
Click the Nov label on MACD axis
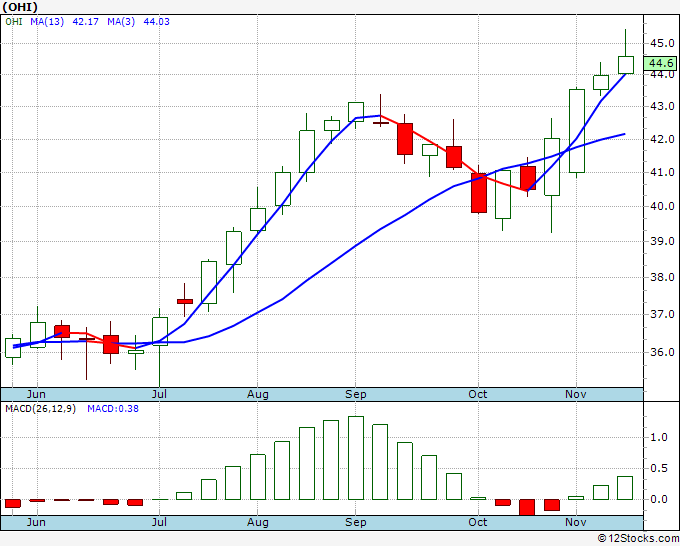(x=575, y=522)
